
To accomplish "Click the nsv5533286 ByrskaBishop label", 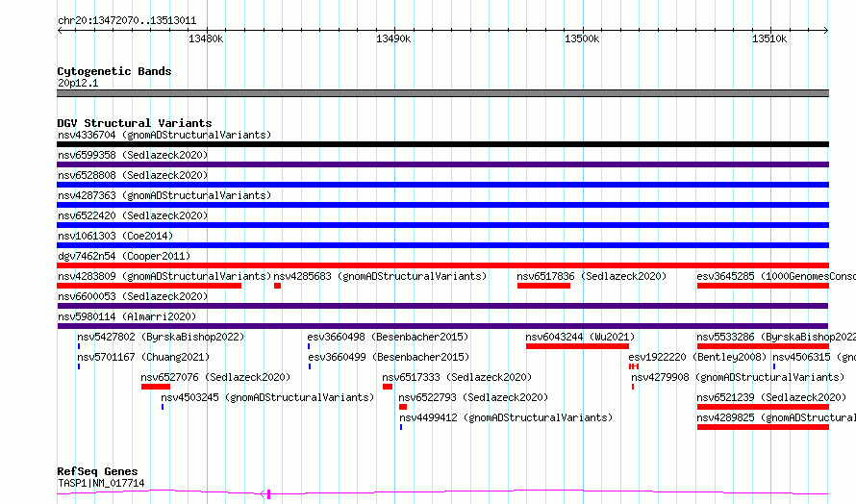I will (776, 337).
